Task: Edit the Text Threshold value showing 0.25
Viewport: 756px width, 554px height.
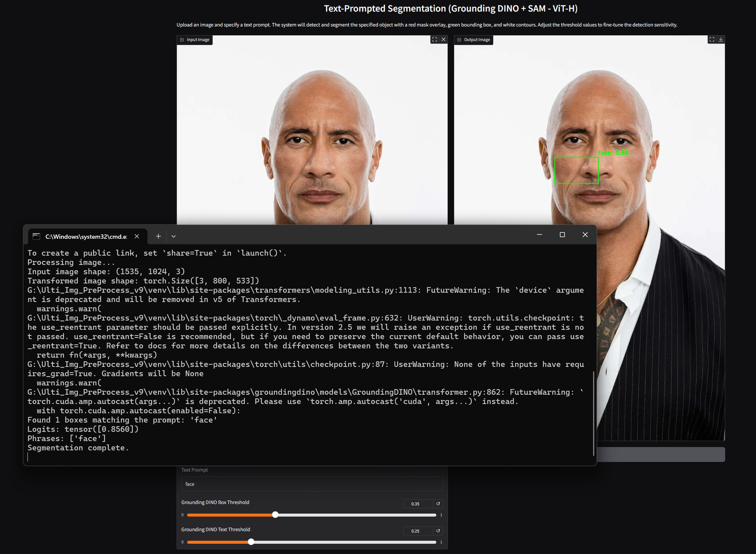Action: point(415,531)
